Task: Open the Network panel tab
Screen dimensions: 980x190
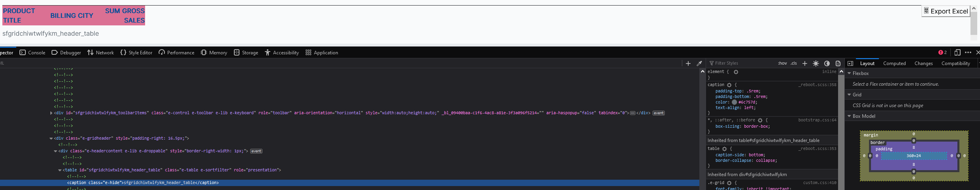Action: click(x=101, y=53)
